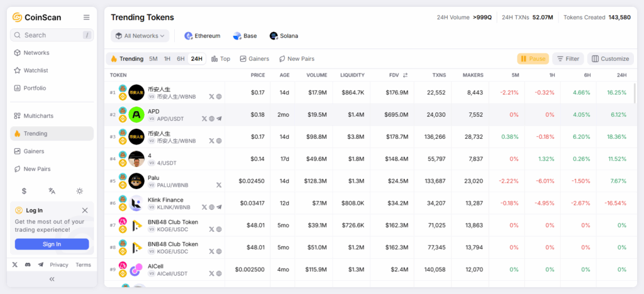The image size is (644, 294).
Task: Open CoinScan X profile in sidebar footer
Action: coord(15,265)
